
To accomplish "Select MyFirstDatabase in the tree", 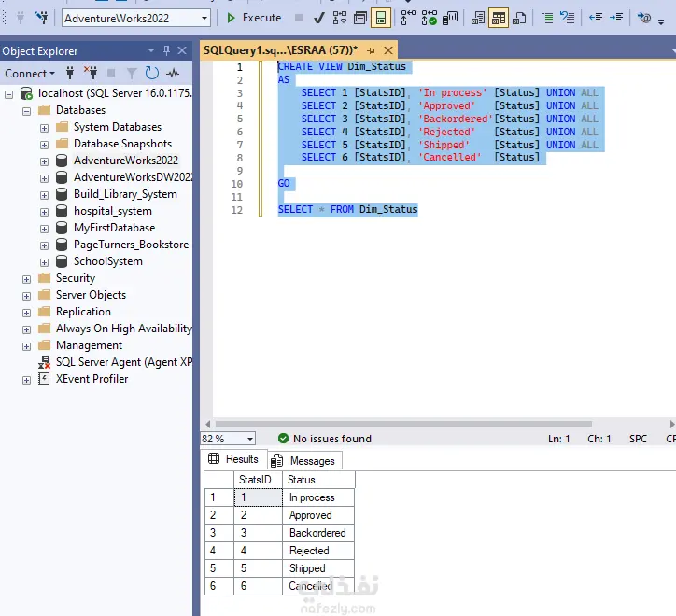I will [x=114, y=228].
